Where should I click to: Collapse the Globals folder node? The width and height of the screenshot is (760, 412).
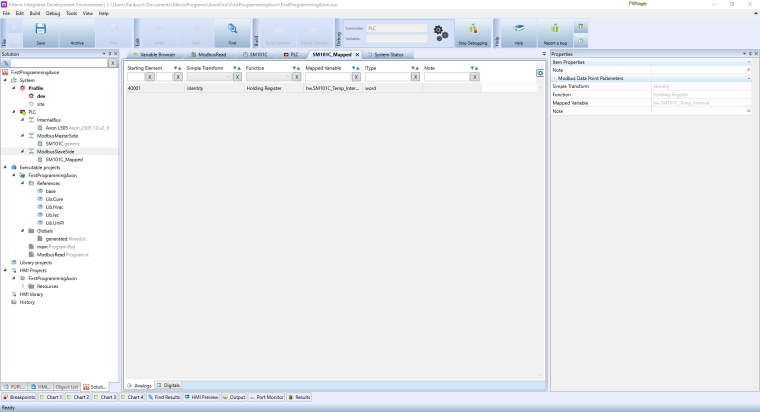23,231
